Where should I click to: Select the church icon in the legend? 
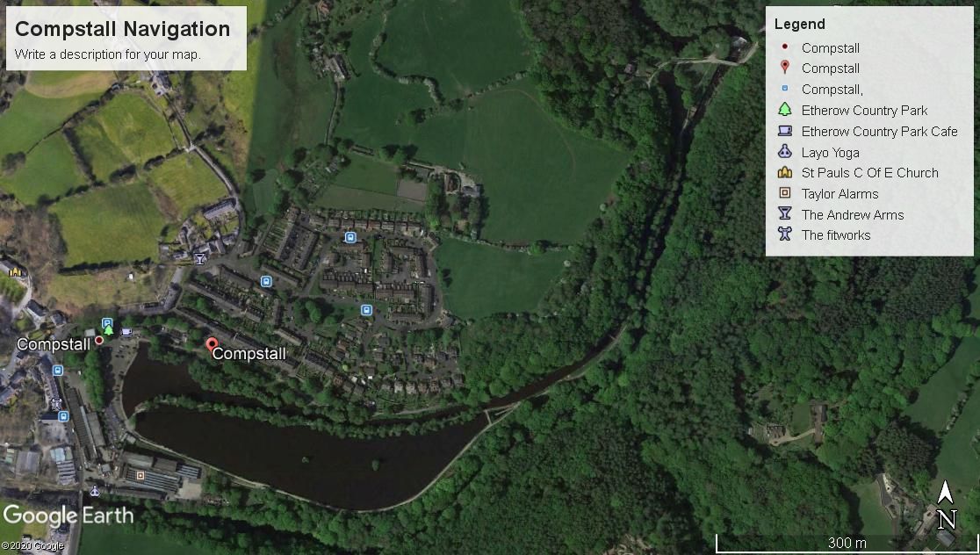point(785,172)
